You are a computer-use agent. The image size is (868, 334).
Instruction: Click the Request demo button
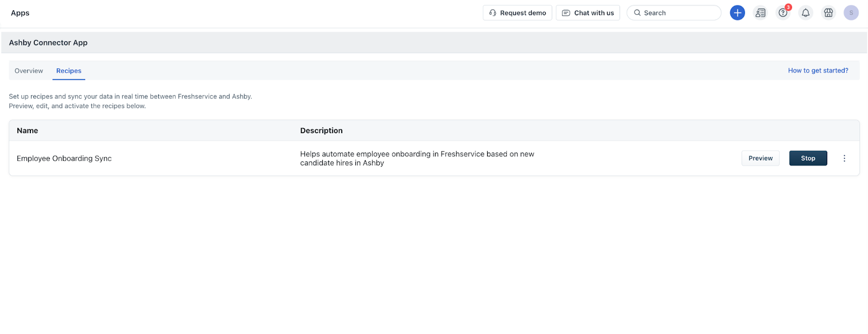518,12
